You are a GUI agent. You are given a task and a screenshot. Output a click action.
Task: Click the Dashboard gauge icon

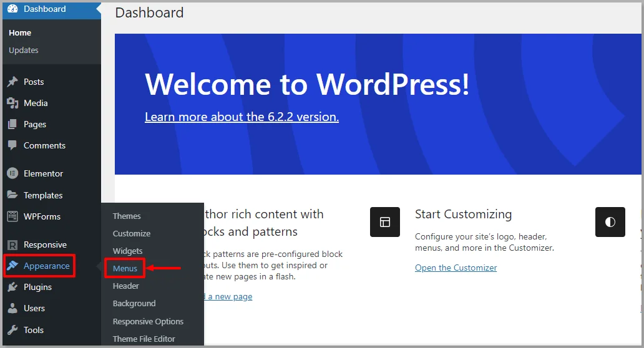12,9
